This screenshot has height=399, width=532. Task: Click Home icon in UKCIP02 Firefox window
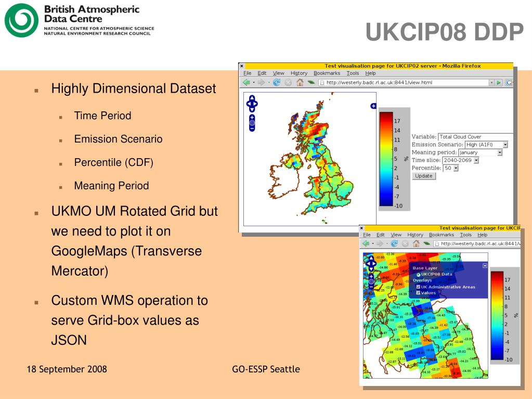click(300, 82)
